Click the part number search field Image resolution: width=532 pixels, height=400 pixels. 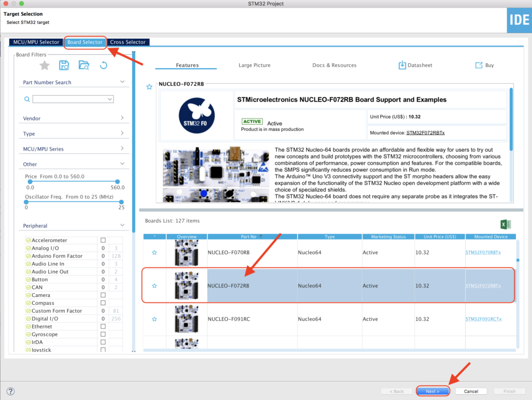point(73,99)
